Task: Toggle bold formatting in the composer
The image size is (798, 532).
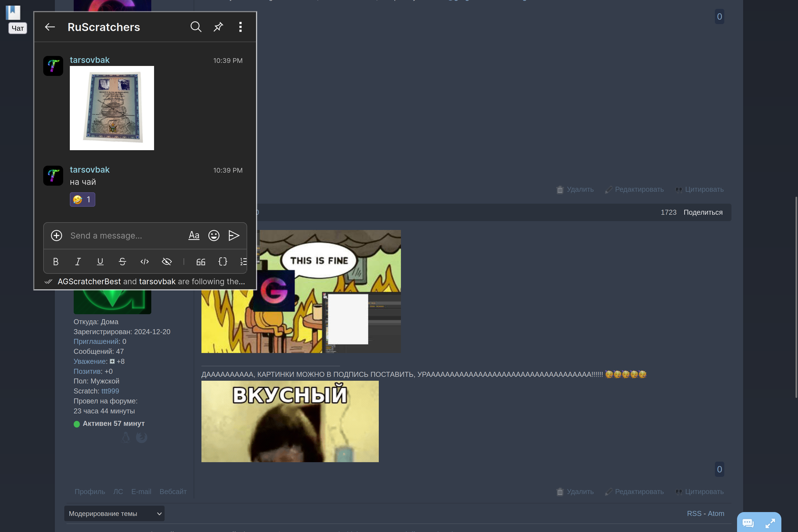Action: pyautogui.click(x=56, y=262)
